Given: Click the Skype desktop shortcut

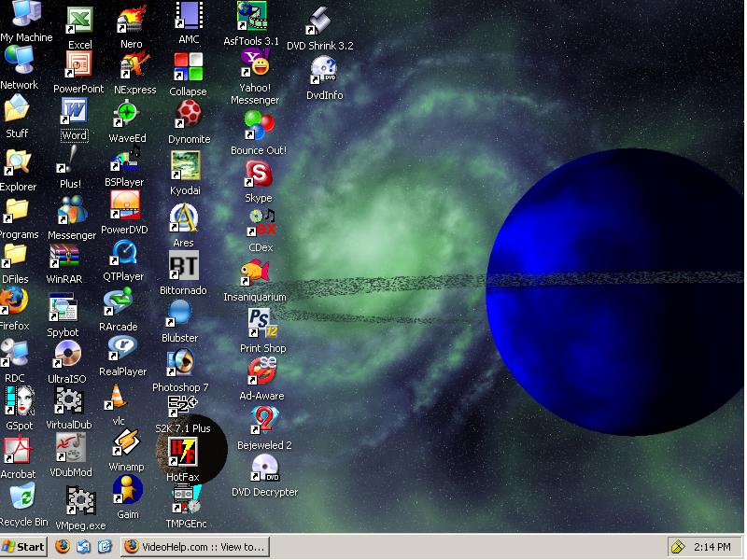Looking at the screenshot, I should coord(259,174).
